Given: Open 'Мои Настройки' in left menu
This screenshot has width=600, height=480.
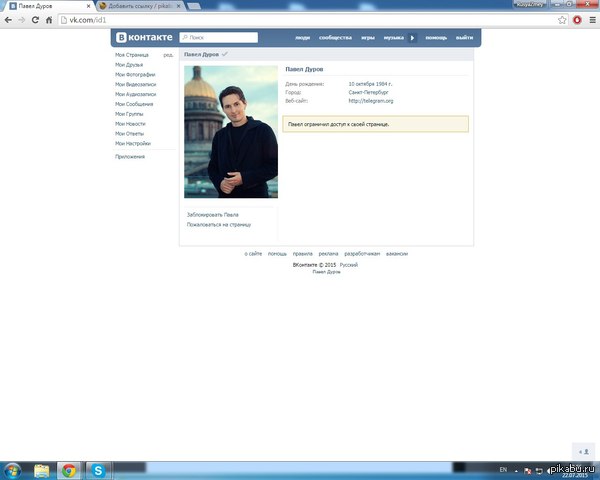Looking at the screenshot, I should pos(134,143).
